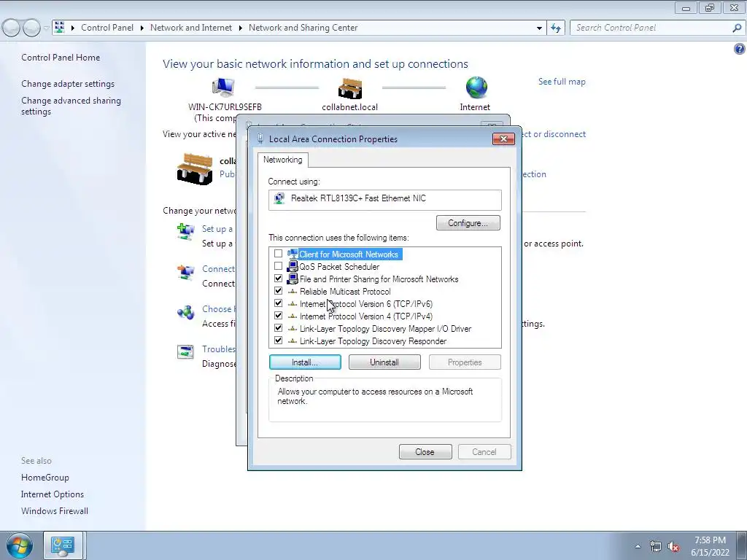This screenshot has width=747, height=560.
Task: Close the Local Area Connection Properties dialog
Action: [503, 139]
